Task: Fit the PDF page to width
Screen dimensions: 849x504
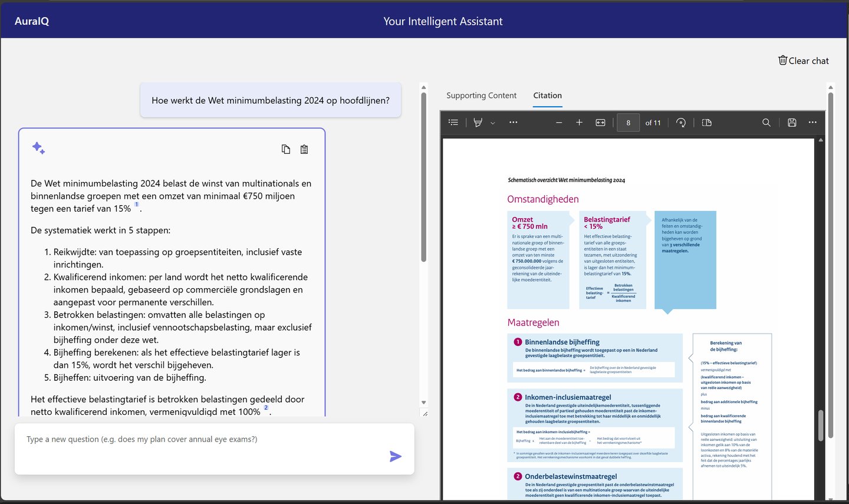Action: tap(601, 123)
